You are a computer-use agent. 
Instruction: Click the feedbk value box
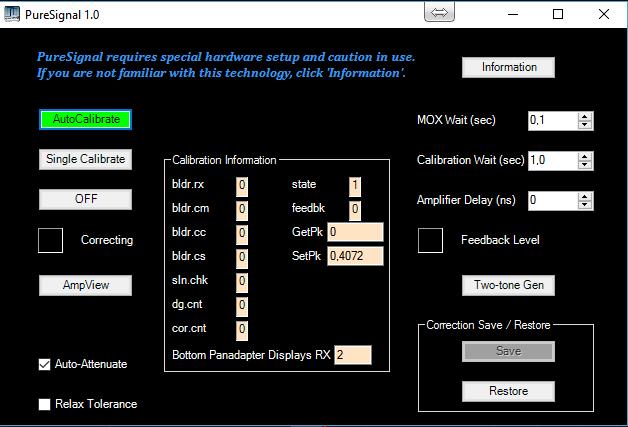pos(355,211)
